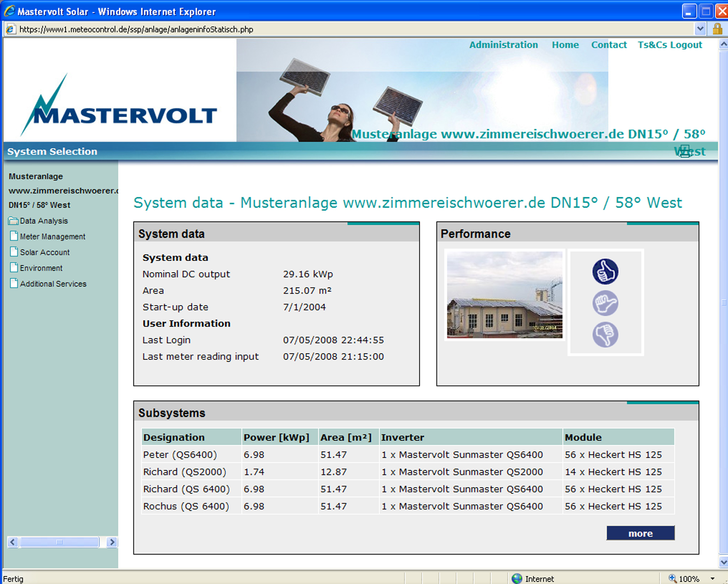This screenshot has height=584, width=728.
Task: Click the 7/1/2004 start-up date value
Action: click(x=304, y=307)
